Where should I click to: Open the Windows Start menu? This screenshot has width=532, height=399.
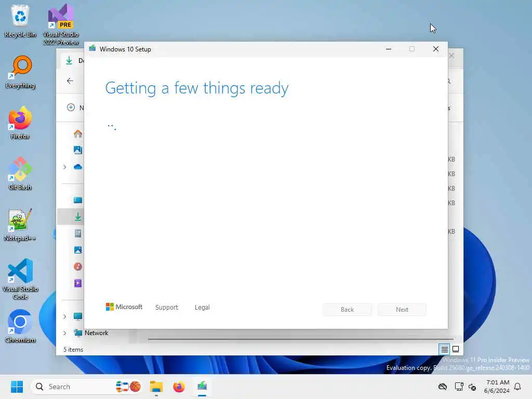[x=17, y=387]
